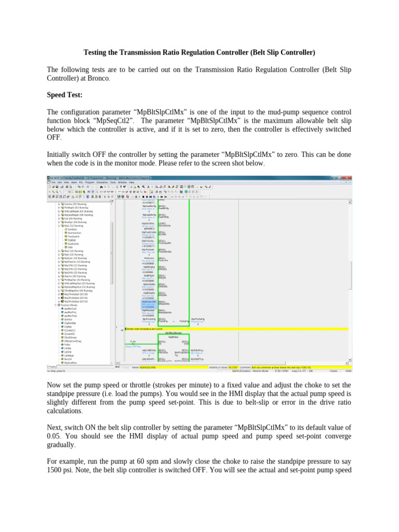Click diagram vertical scrollbar down arrow

coord(350,360)
